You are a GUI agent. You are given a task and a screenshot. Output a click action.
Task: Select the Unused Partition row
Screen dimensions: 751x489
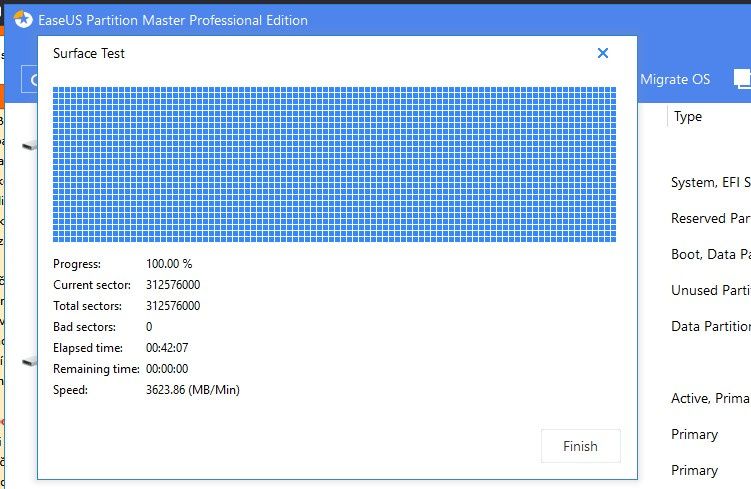(711, 290)
